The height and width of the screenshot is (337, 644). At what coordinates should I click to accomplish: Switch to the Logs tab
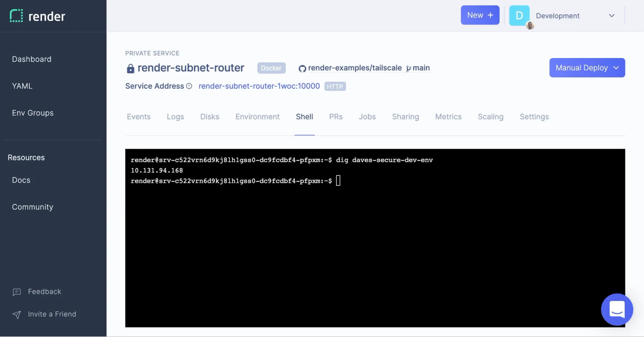(x=175, y=116)
